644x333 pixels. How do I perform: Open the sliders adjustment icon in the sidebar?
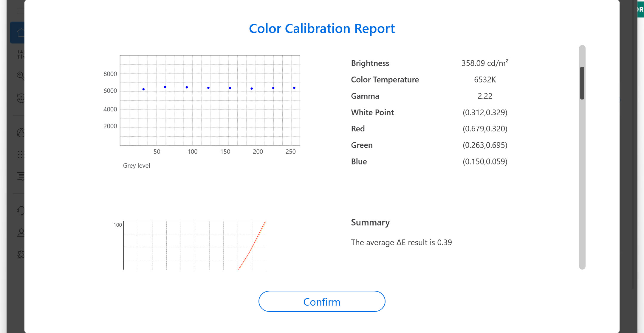tap(20, 54)
